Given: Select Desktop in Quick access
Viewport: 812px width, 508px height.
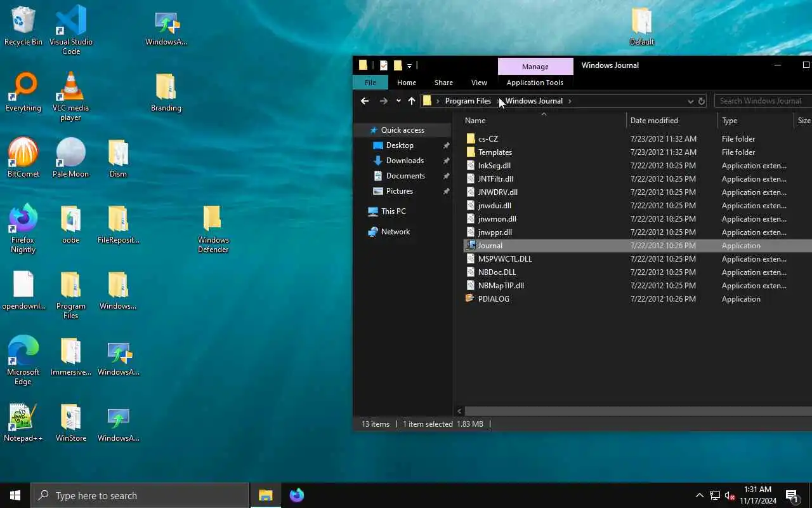Looking at the screenshot, I should [400, 145].
